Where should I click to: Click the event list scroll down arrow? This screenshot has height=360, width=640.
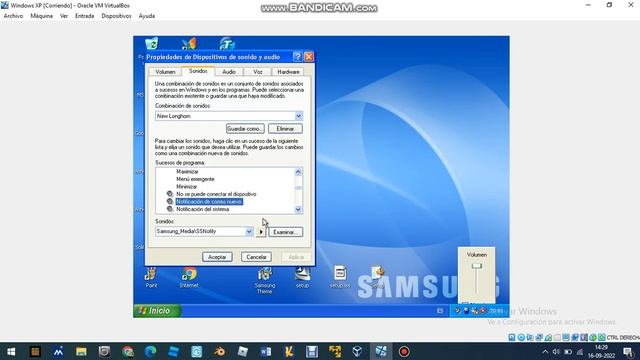click(x=298, y=209)
